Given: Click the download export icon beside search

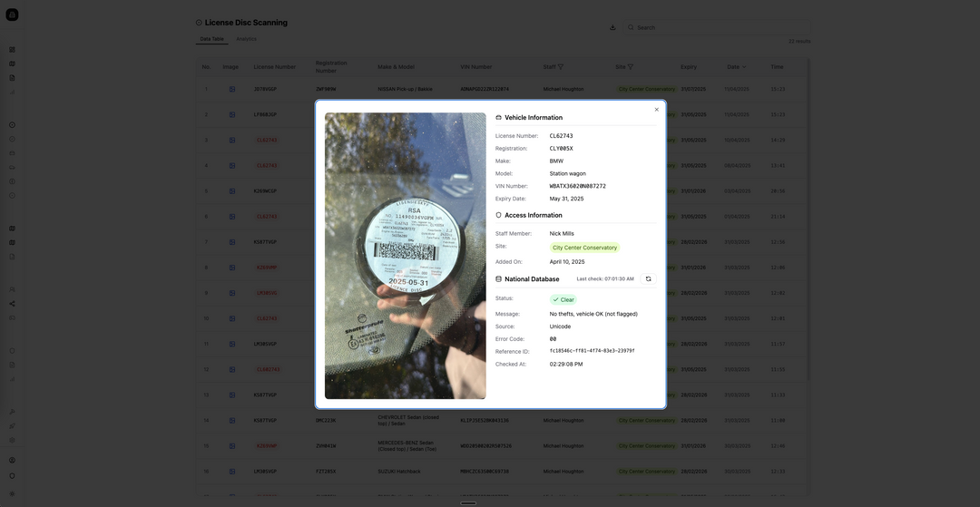Looking at the screenshot, I should tap(612, 27).
